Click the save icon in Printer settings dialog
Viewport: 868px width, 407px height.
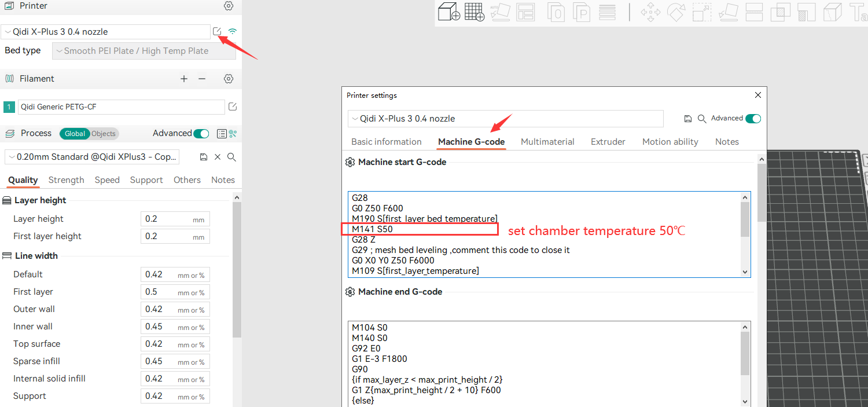(687, 119)
